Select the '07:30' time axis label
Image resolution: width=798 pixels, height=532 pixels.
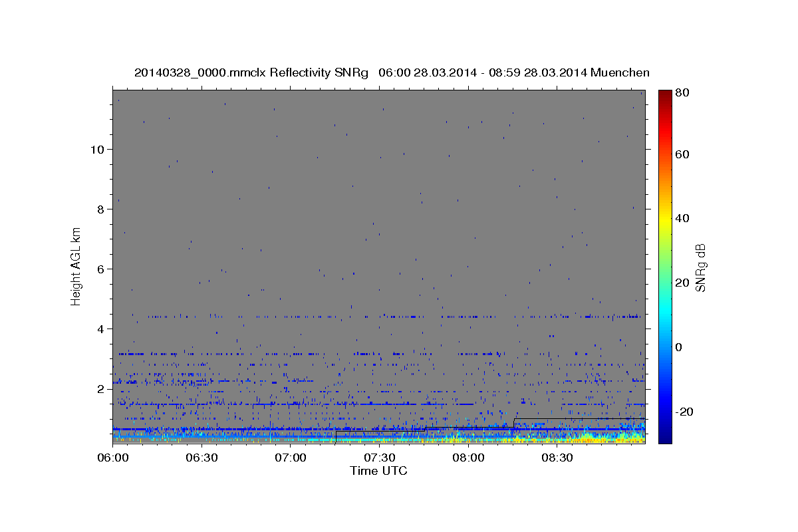click(379, 458)
